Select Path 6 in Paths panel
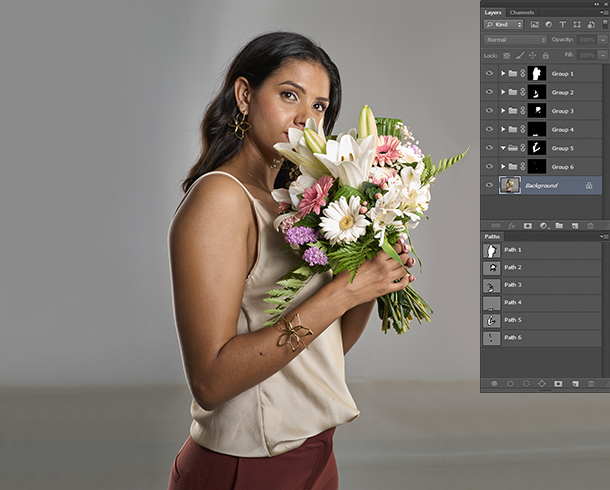610x490 pixels. point(542,338)
